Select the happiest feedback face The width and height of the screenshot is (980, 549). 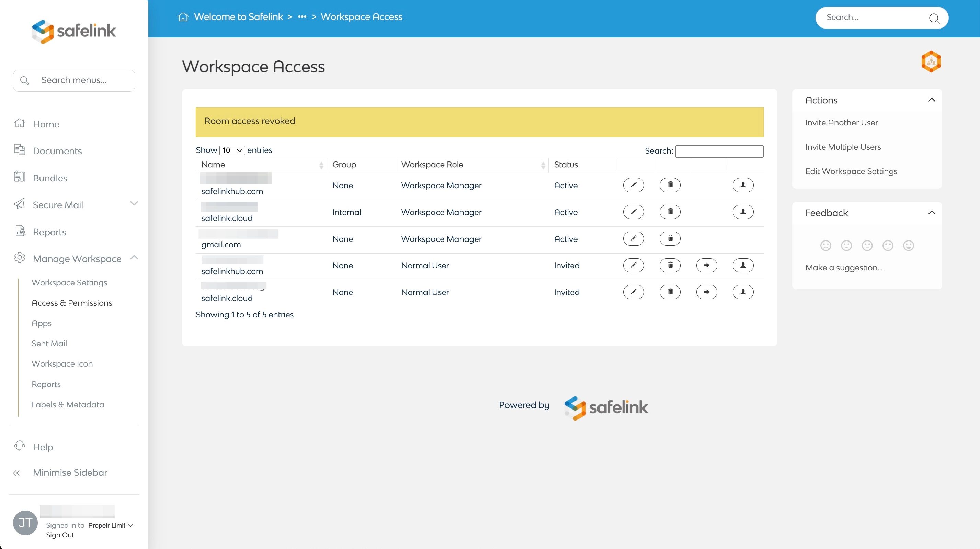coord(909,246)
